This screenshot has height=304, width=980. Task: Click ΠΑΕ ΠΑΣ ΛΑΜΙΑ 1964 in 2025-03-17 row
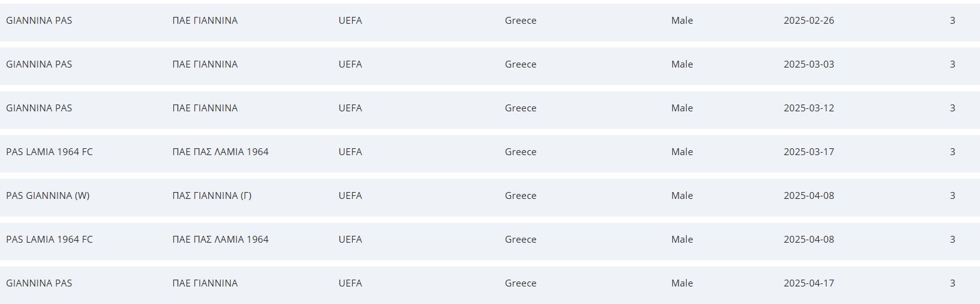pos(221,151)
